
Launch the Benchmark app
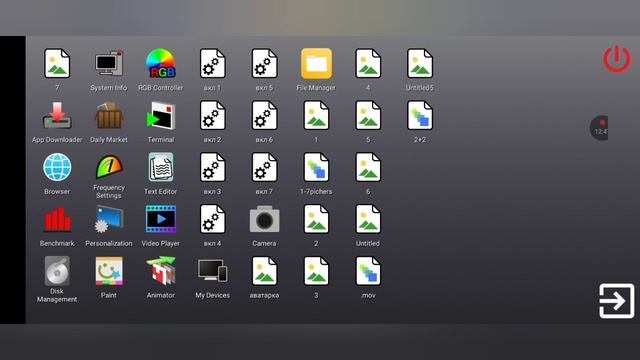coord(57,219)
